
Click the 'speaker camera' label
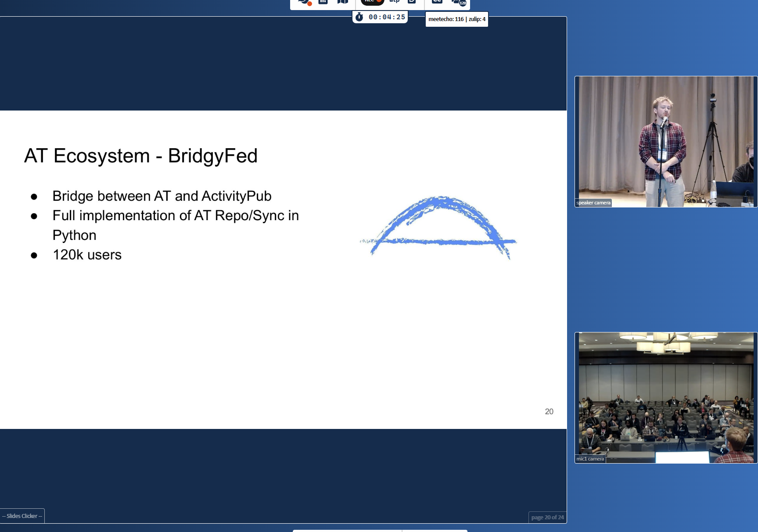[x=593, y=203]
